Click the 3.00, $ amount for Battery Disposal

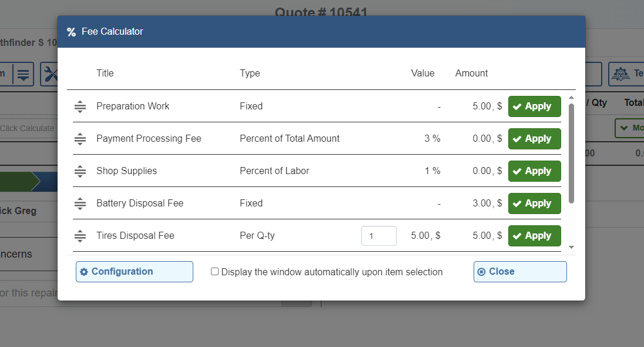487,203
